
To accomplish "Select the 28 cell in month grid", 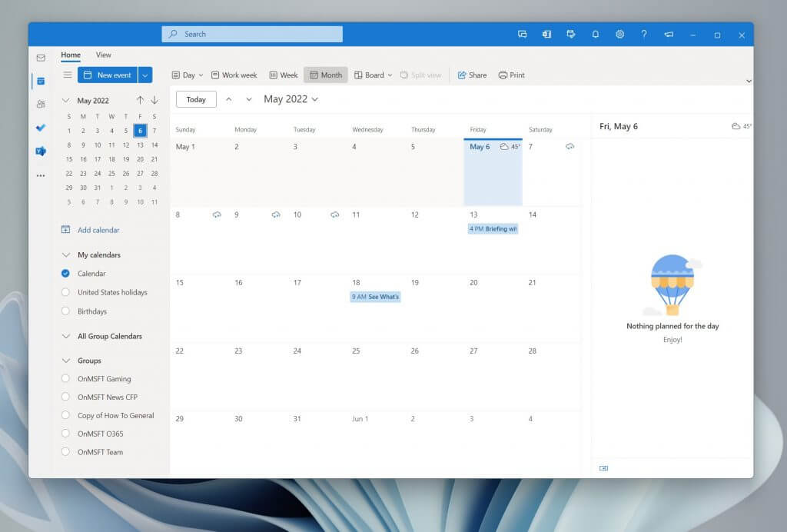I will (552, 377).
